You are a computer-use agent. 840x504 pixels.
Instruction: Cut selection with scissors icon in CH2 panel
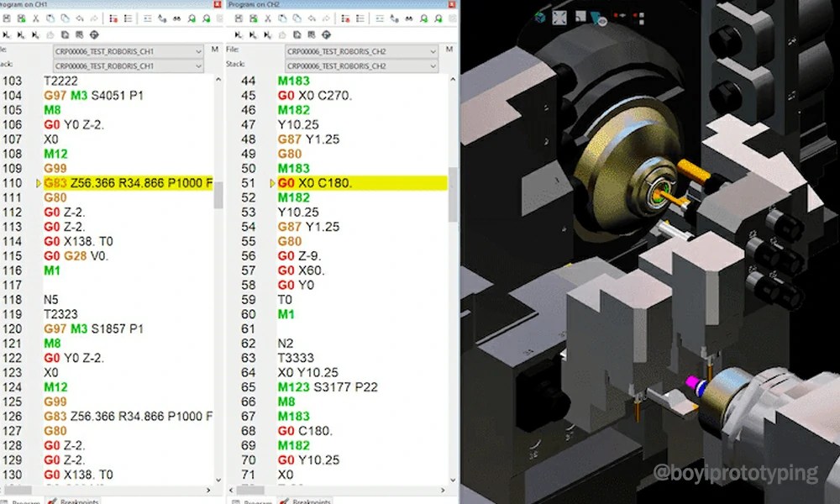pos(268,18)
